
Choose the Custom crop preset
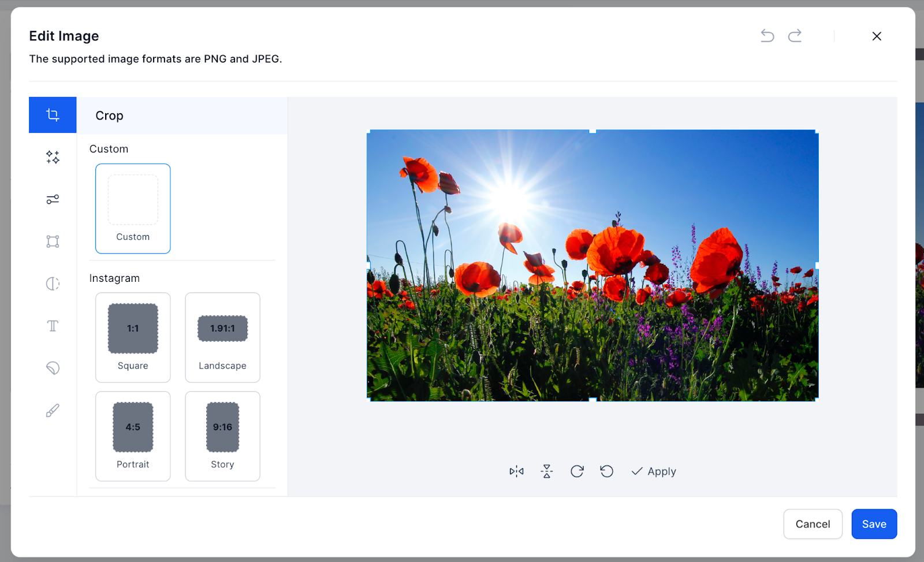click(x=133, y=209)
